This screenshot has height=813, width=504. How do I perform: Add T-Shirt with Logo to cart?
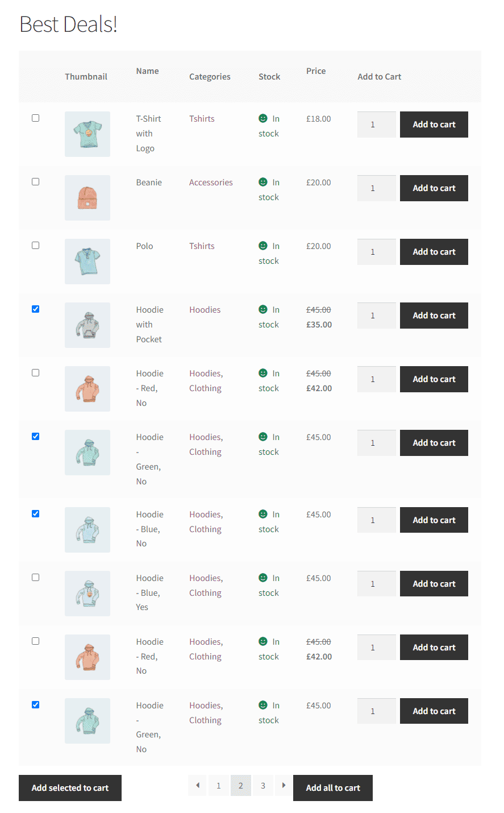(x=434, y=125)
